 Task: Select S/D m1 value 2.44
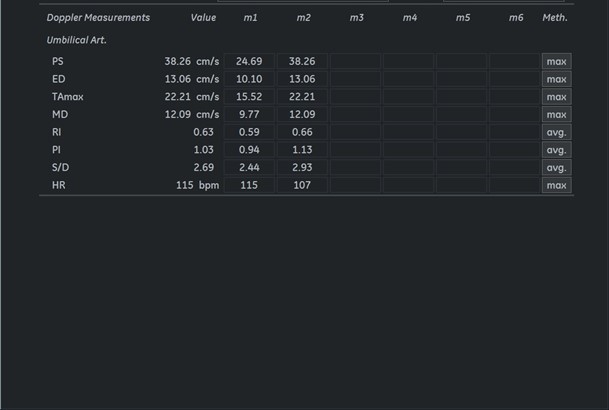(x=249, y=167)
